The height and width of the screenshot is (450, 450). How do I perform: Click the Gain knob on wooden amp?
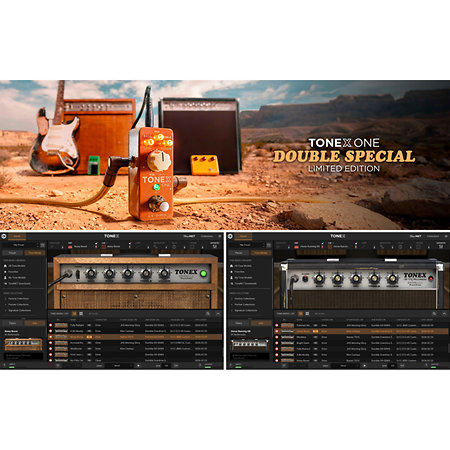91,273
